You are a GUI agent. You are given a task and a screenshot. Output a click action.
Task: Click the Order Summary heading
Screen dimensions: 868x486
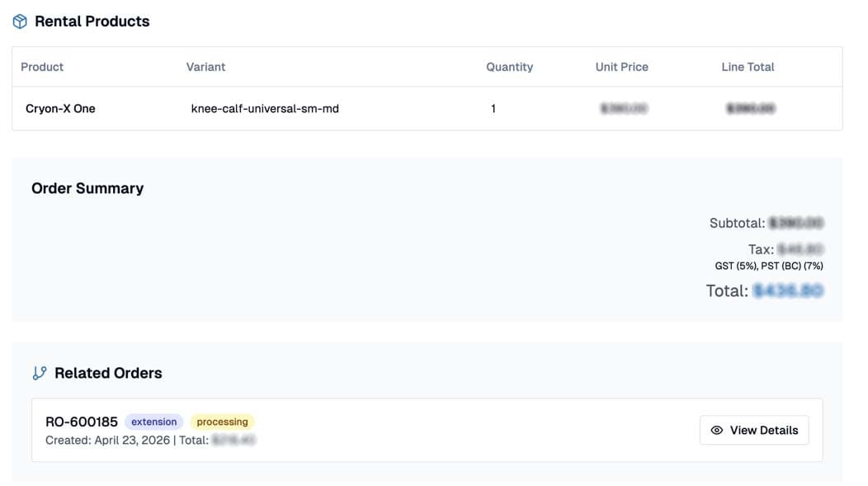coord(87,188)
